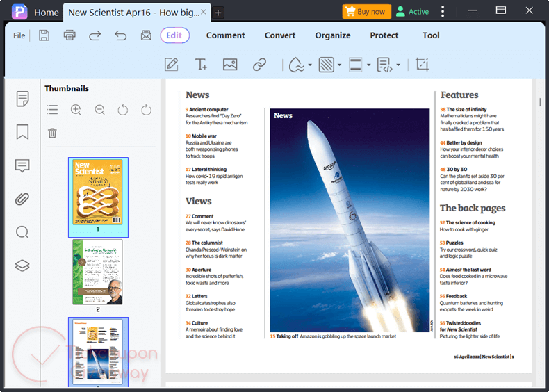The image size is (549, 392).
Task: Select the Crop page tool
Action: click(x=422, y=65)
